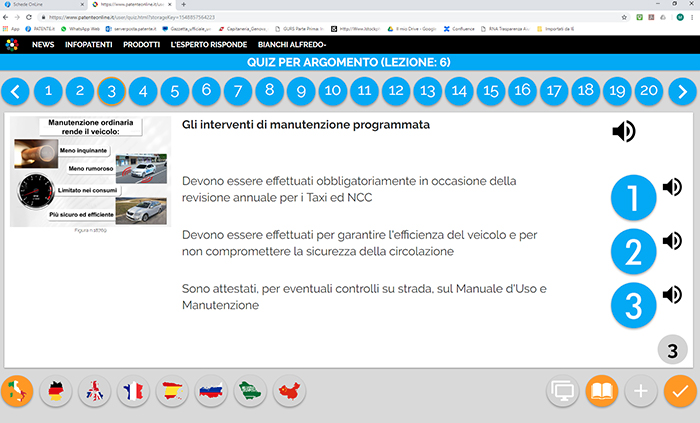Choose answer 2 blue circle

coord(633,252)
